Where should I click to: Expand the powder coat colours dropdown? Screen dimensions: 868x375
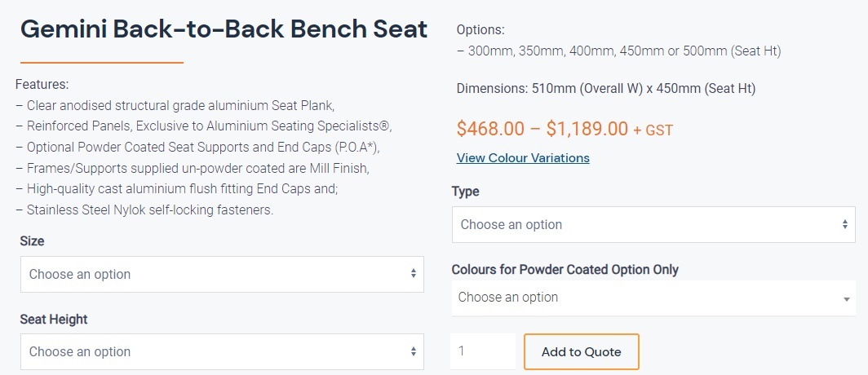tap(653, 298)
